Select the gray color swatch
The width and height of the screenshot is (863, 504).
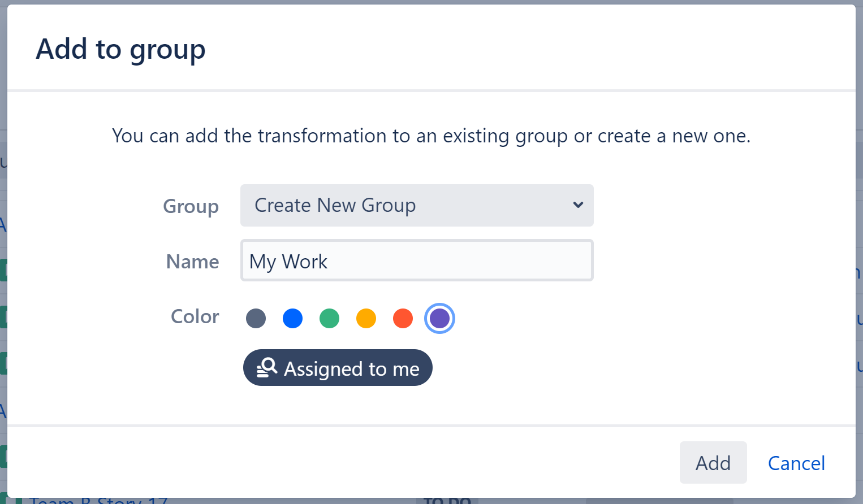[x=256, y=318]
